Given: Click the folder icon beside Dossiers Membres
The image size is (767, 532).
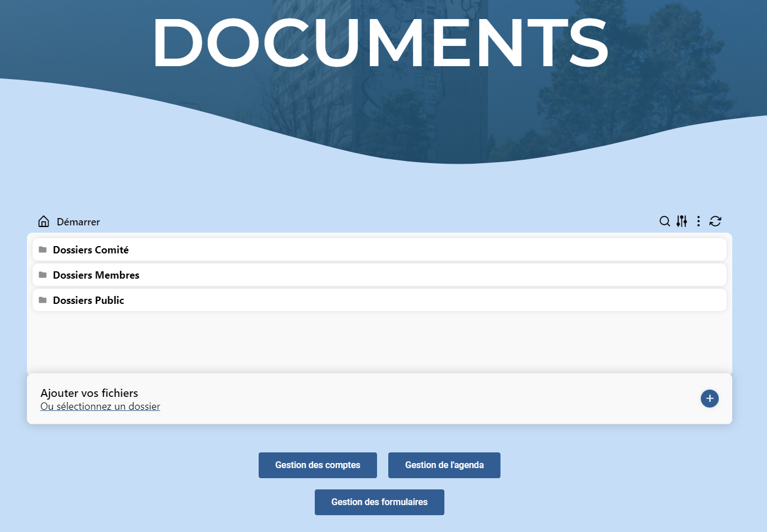Looking at the screenshot, I should [x=43, y=275].
